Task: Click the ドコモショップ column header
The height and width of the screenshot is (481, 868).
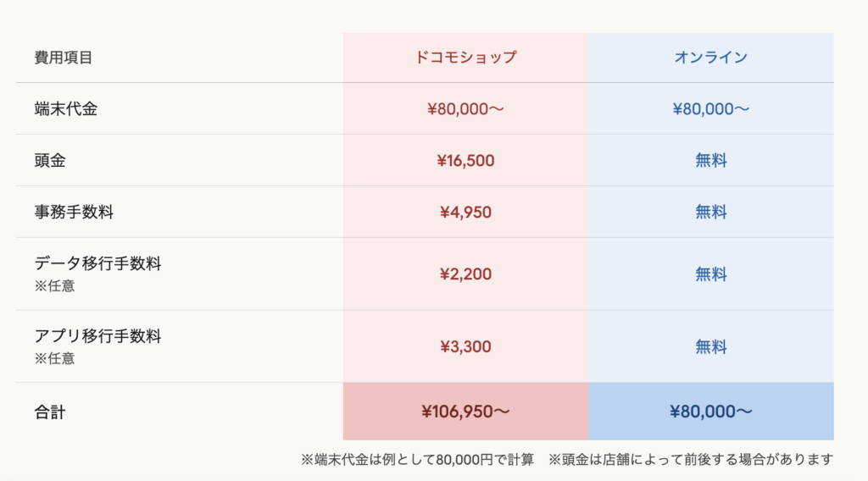Action: coord(465,58)
